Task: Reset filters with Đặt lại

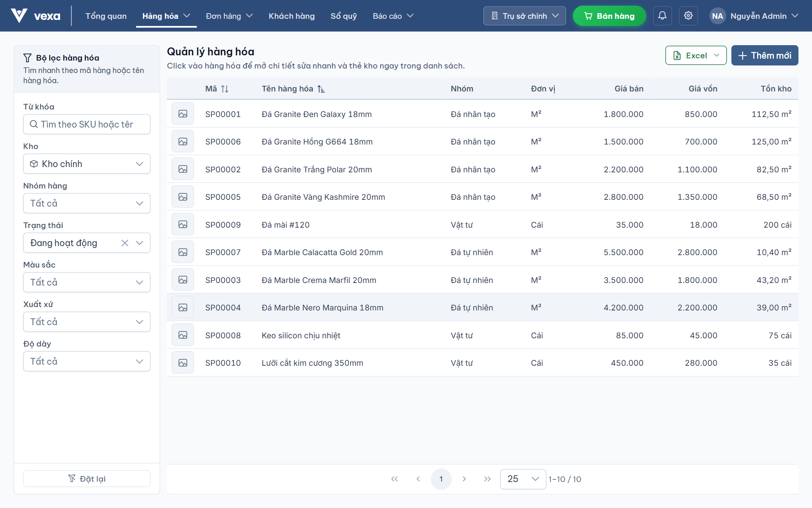Action: 87,479
